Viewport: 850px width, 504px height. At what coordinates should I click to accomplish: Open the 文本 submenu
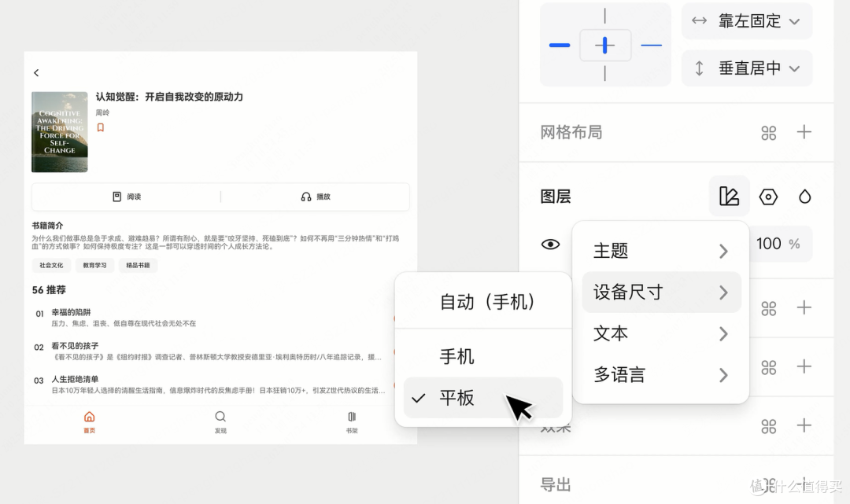pyautogui.click(x=661, y=333)
